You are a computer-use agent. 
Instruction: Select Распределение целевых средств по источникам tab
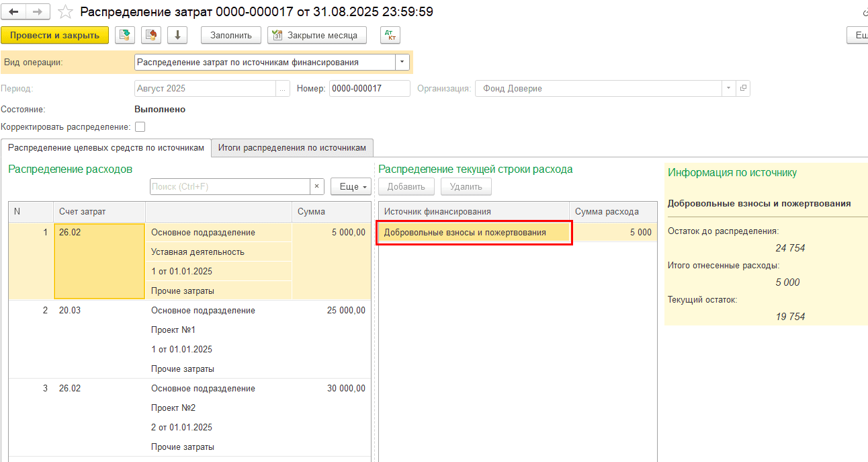click(106, 147)
